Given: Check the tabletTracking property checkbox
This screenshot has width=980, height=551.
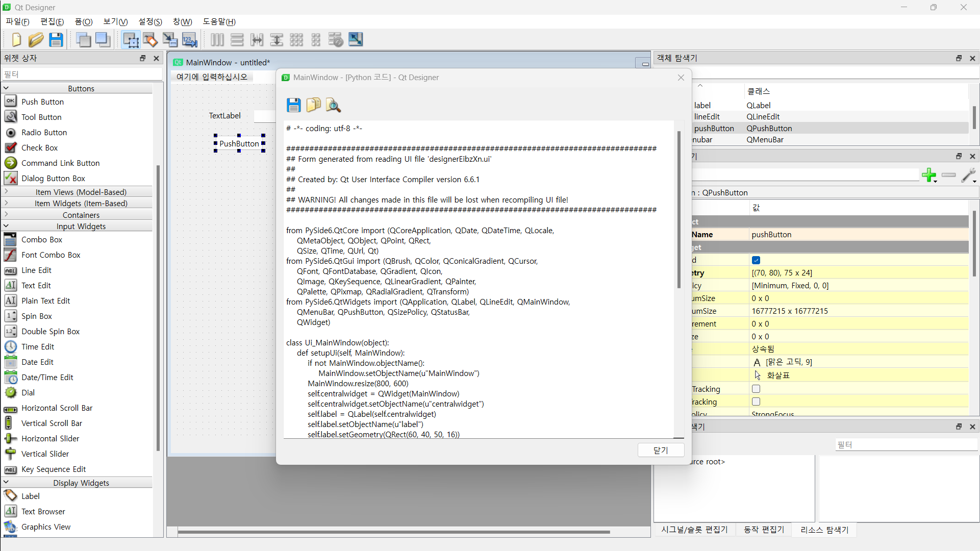Looking at the screenshot, I should tap(756, 402).
